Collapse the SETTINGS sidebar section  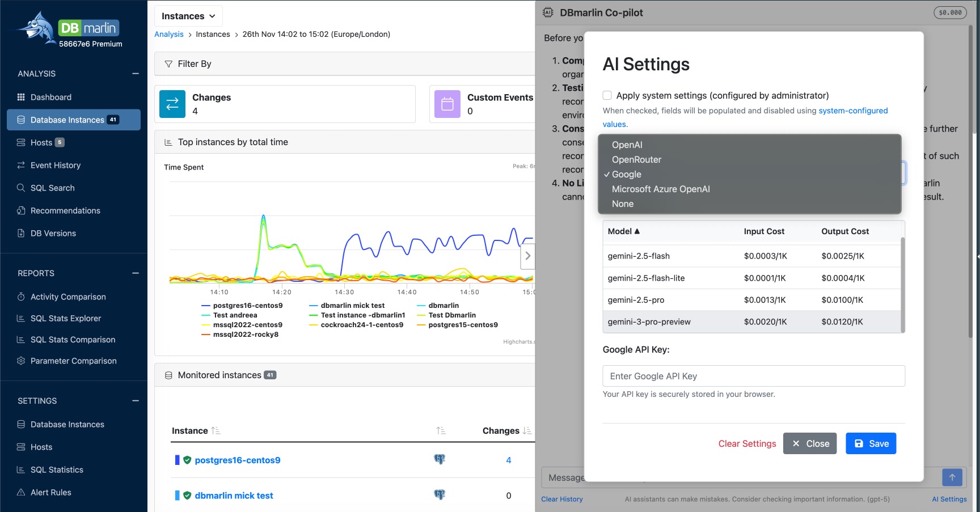[136, 401]
